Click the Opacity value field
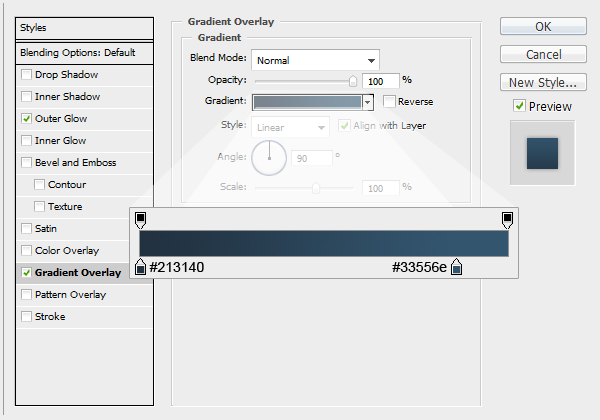This screenshot has height=420, width=600. click(x=380, y=81)
